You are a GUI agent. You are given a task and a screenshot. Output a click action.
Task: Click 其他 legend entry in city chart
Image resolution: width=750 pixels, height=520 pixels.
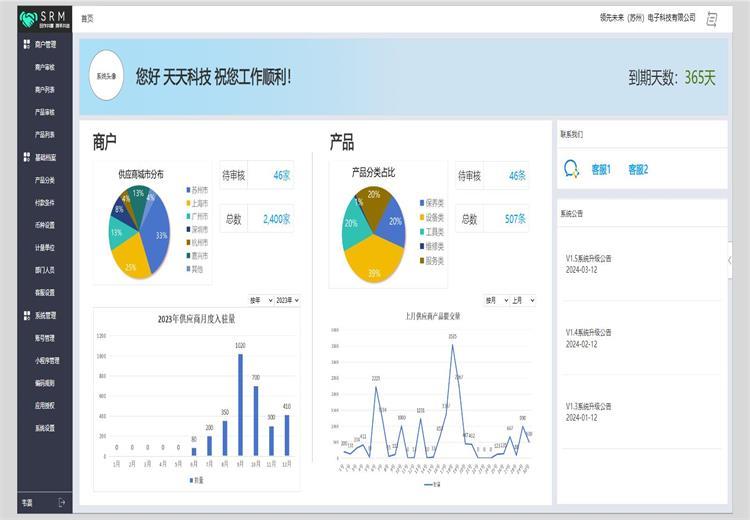click(x=195, y=269)
